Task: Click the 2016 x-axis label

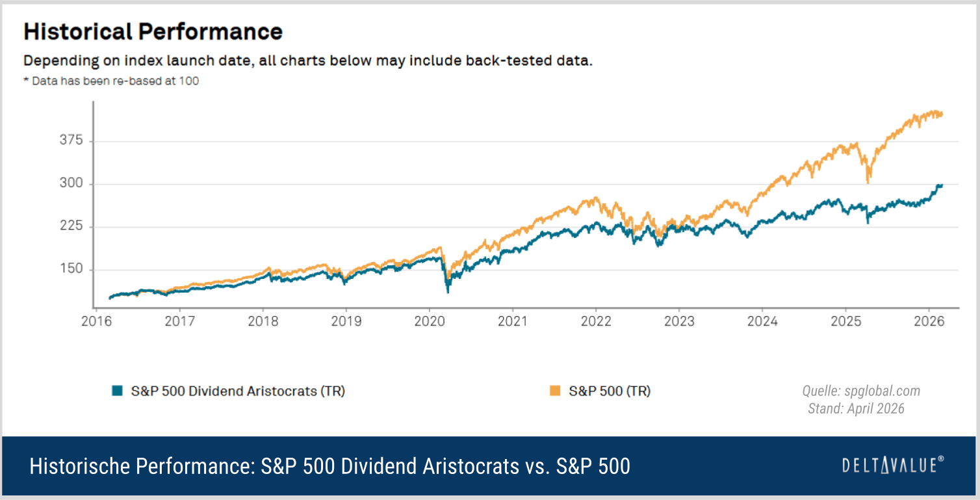Action: tap(96, 321)
